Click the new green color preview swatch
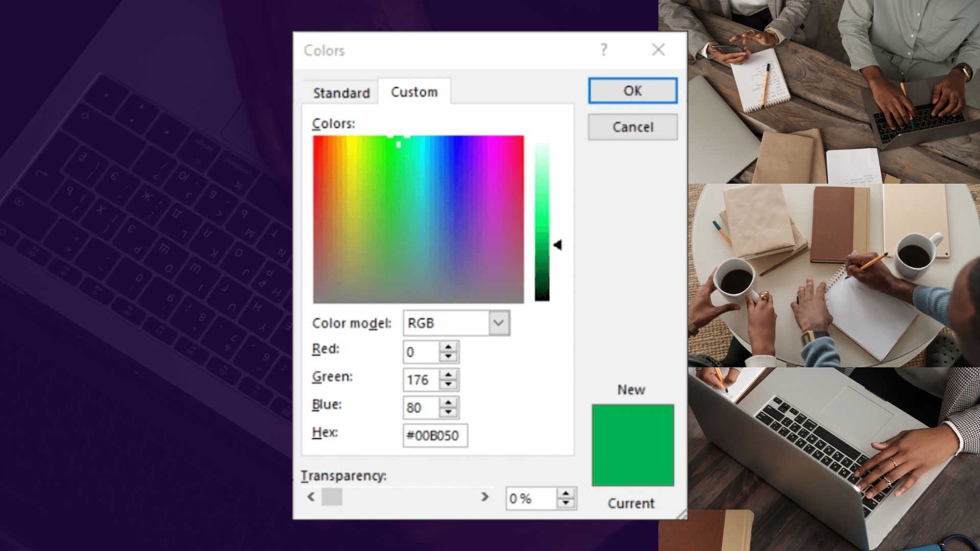This screenshot has width=980, height=551. tap(633, 445)
